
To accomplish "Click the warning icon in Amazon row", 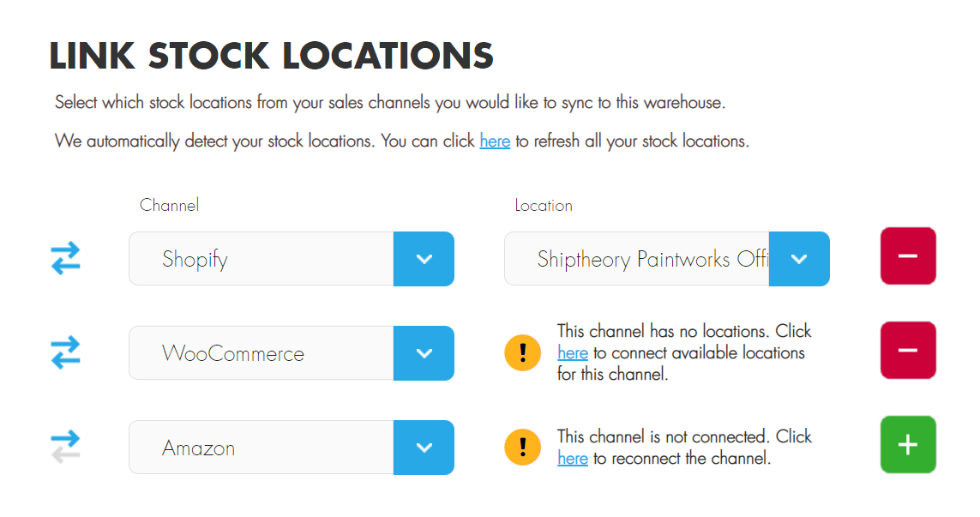I will 523,447.
